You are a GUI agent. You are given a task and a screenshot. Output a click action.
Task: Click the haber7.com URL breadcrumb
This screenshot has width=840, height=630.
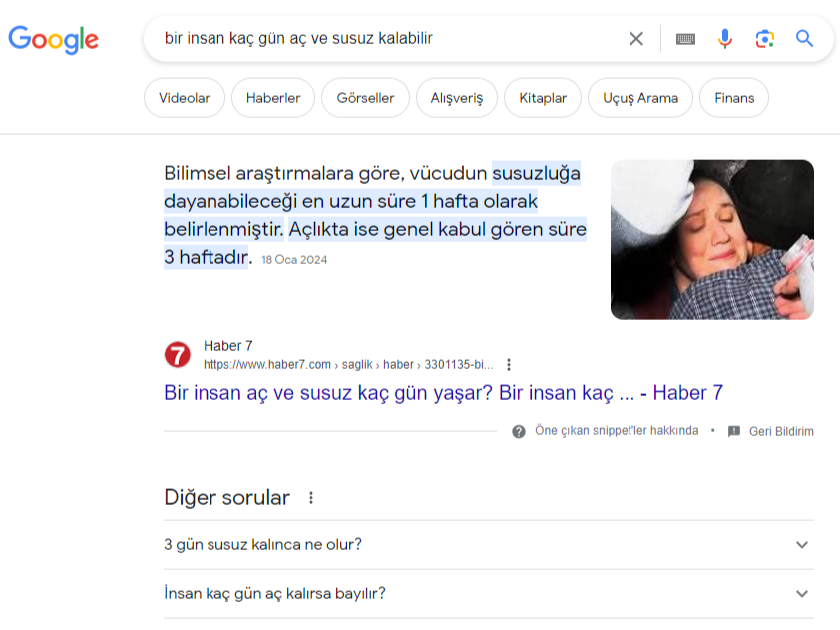(x=348, y=365)
